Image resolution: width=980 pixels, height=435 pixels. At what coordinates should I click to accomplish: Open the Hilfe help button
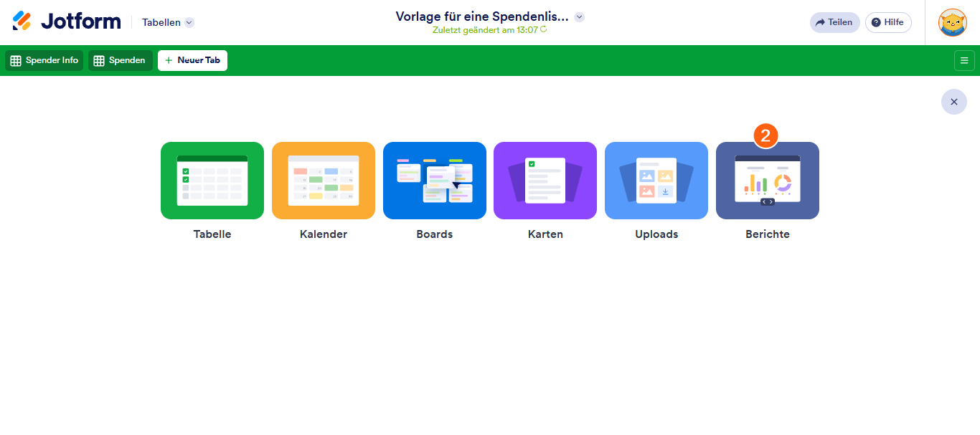(x=888, y=22)
